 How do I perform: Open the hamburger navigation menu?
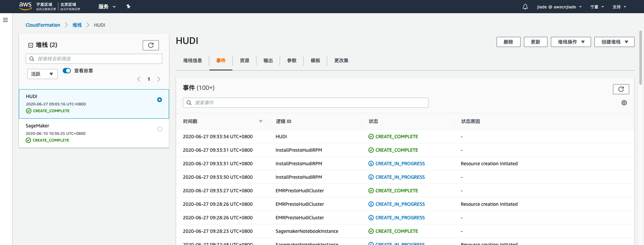point(5,20)
